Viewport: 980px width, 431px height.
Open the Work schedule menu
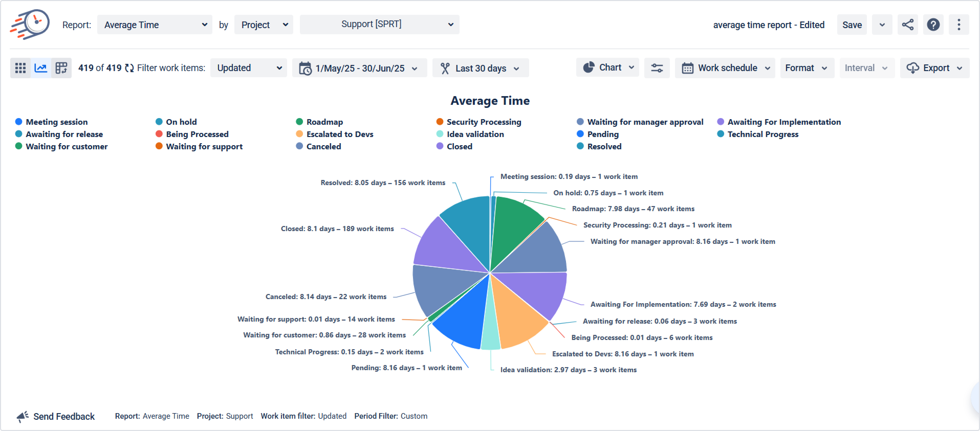tap(725, 68)
